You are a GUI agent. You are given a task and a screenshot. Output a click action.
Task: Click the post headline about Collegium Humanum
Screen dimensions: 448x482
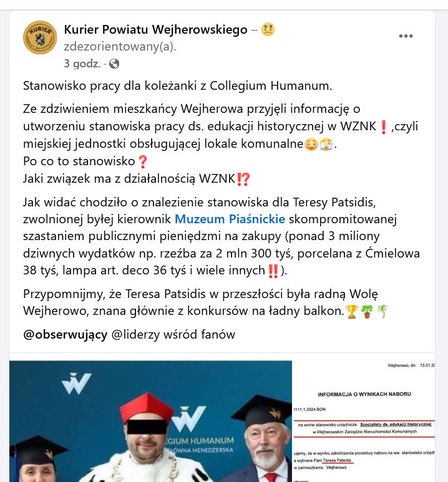tap(178, 86)
